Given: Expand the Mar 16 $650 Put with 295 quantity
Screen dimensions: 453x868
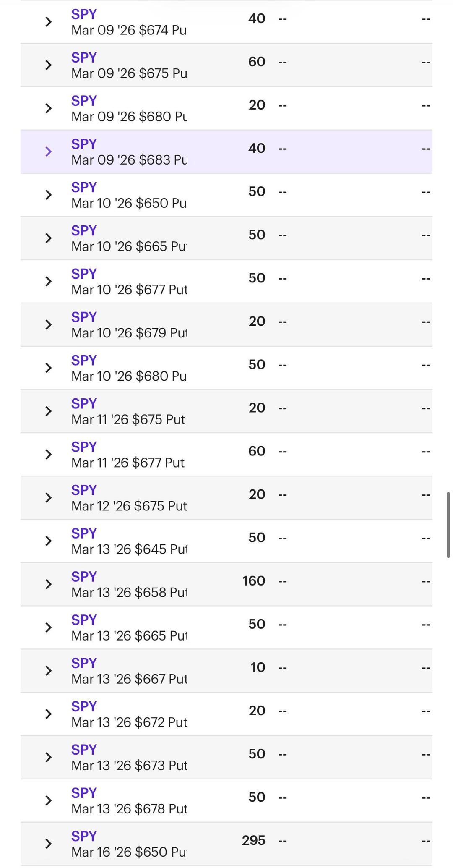Looking at the screenshot, I should [48, 843].
